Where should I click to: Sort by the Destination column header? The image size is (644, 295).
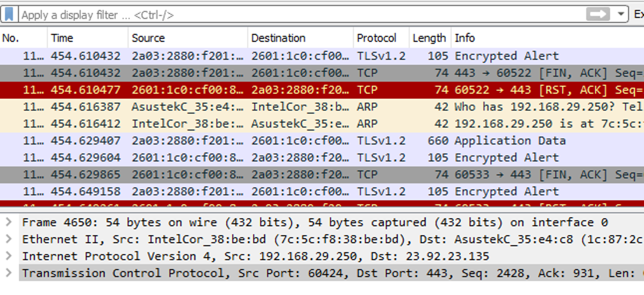301,38
